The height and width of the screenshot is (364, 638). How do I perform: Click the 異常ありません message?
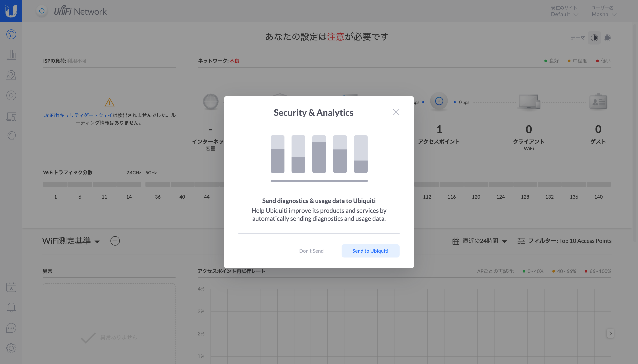tap(119, 337)
